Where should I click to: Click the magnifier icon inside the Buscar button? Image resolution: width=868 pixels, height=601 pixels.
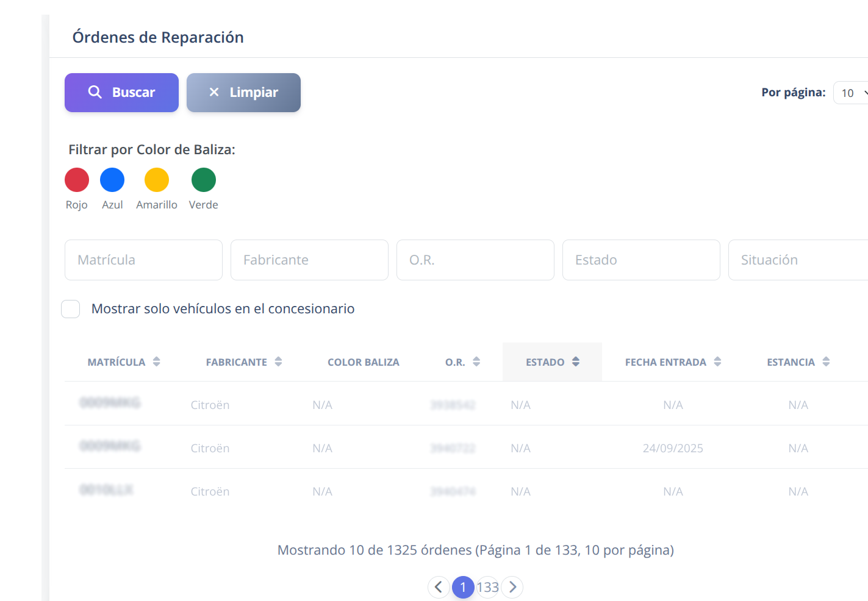96,91
